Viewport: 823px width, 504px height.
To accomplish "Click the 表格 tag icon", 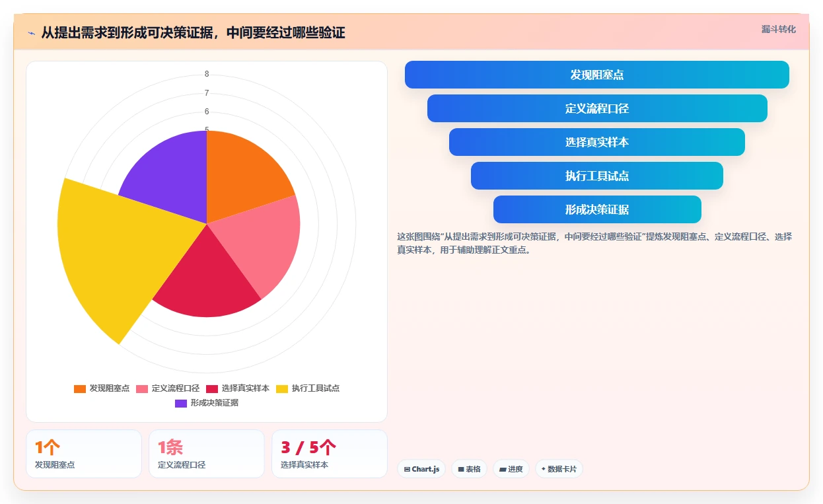I will pos(461,469).
